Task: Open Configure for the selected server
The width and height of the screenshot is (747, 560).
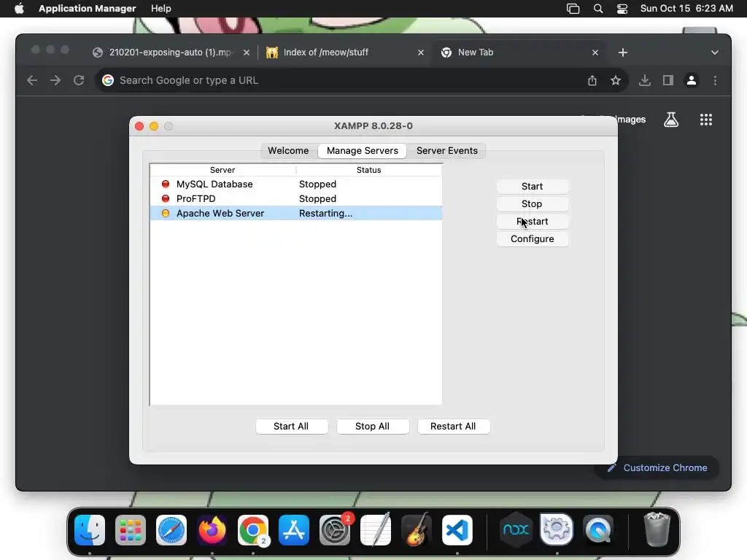Action: [x=532, y=239]
